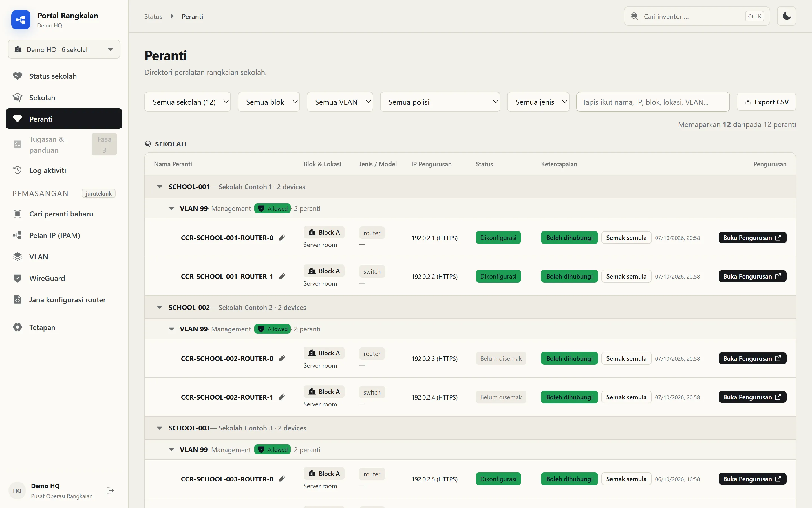Viewport: 812px width, 508px height.
Task: Click the graduation cap icon for Sekolah
Action: [x=17, y=97]
